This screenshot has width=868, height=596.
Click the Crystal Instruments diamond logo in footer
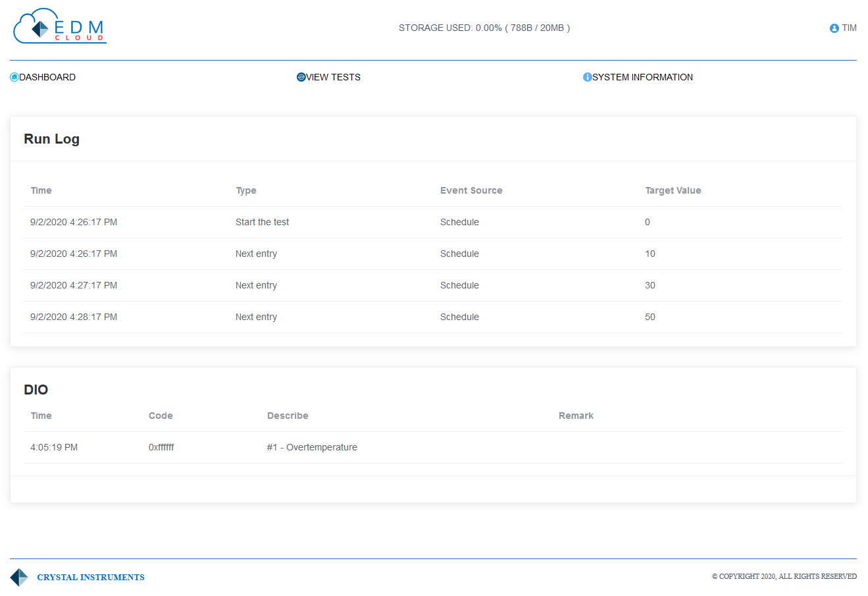(19, 578)
